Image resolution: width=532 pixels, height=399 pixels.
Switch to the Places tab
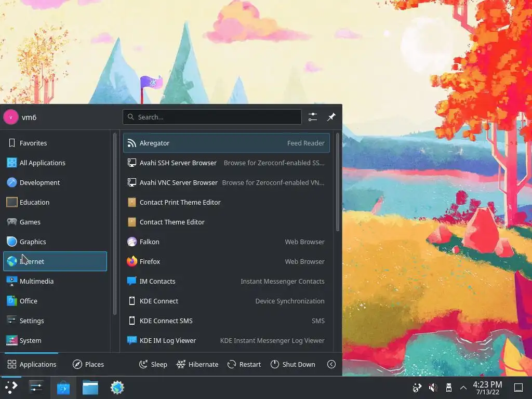point(88,364)
